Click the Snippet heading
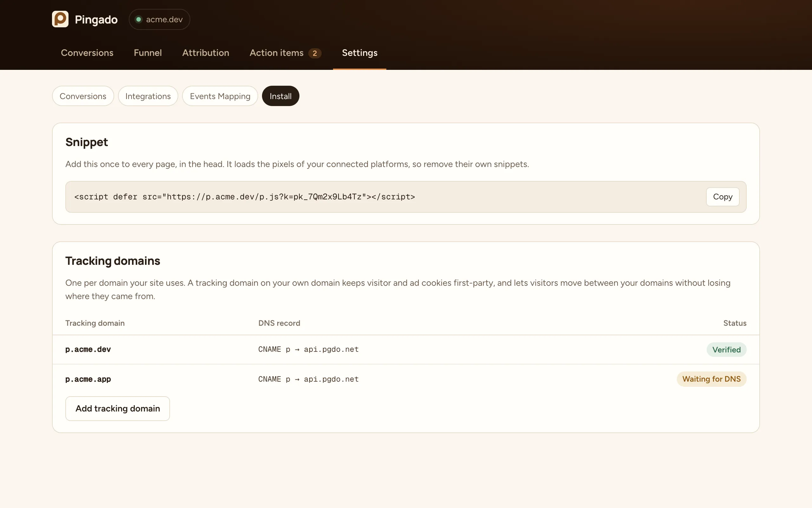 point(87,142)
